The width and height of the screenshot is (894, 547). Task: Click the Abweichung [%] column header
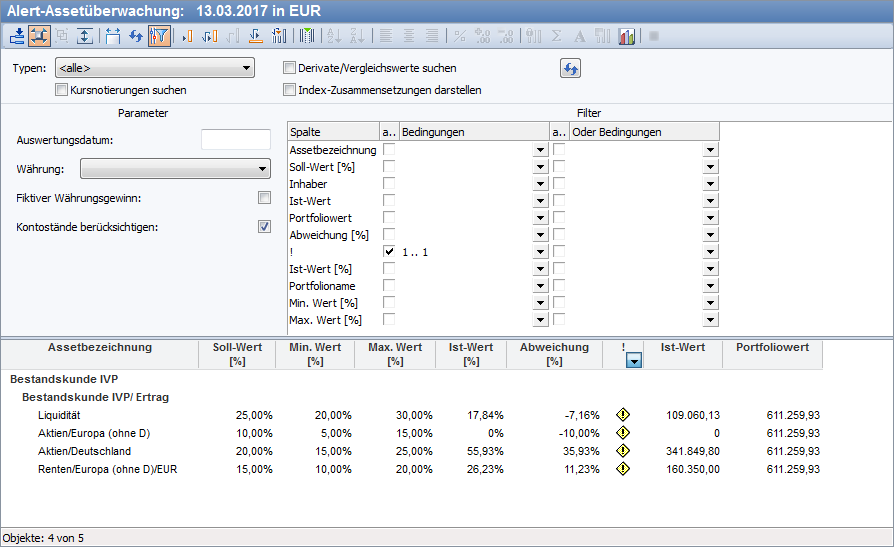(554, 354)
